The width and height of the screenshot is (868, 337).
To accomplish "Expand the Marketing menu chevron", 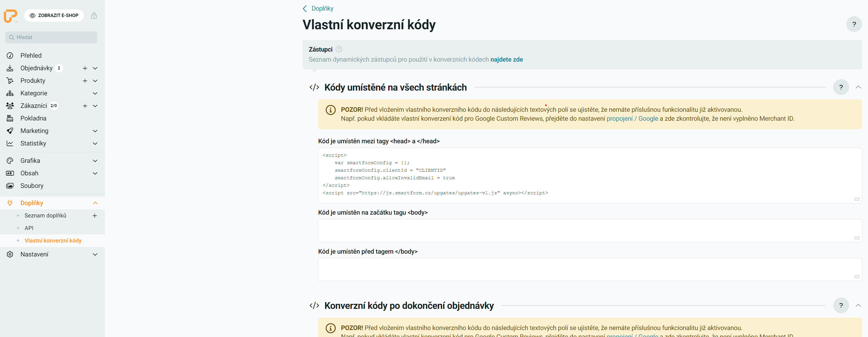I will (x=95, y=131).
